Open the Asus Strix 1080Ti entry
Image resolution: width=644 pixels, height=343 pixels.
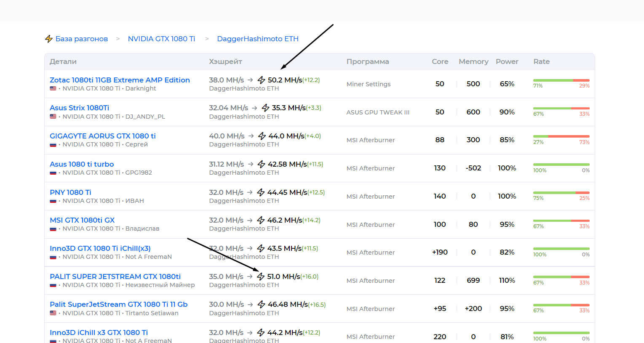pos(79,108)
